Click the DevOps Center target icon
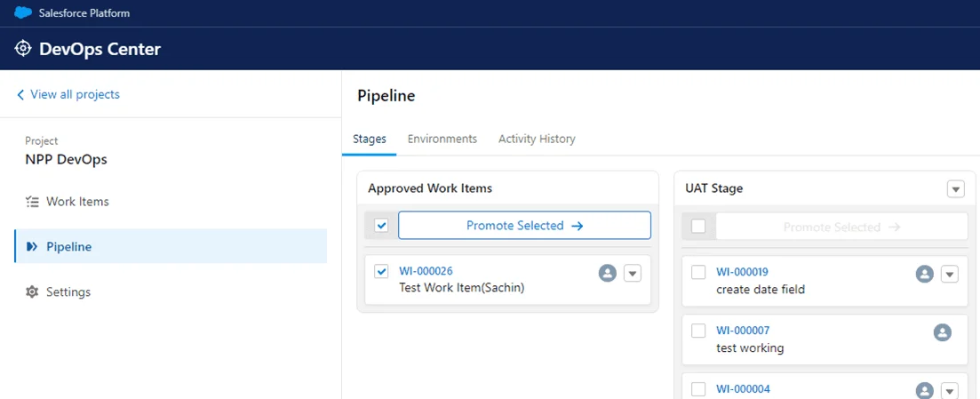980x399 pixels. [22, 49]
